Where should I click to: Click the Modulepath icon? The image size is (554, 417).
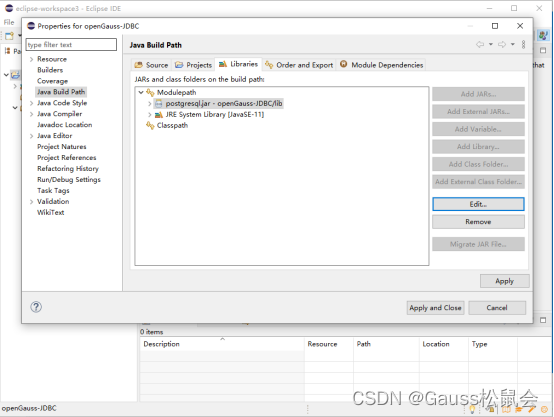point(150,93)
